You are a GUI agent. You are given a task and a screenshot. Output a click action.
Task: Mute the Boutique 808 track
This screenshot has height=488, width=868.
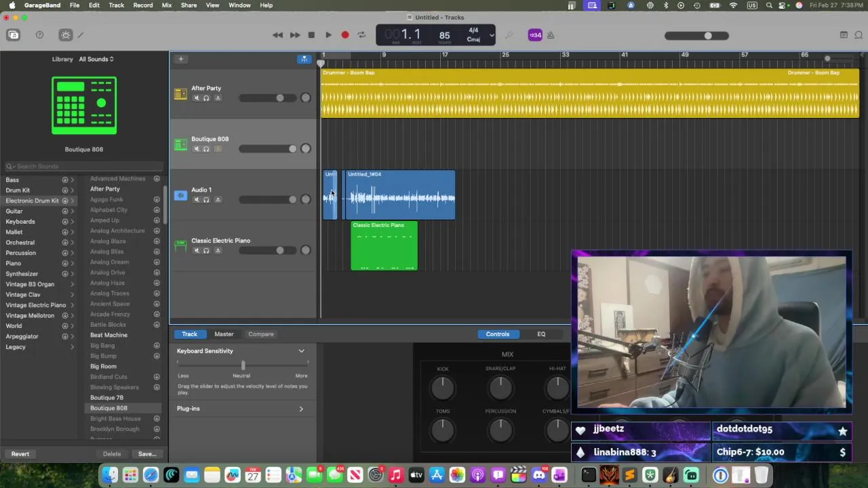click(x=197, y=149)
